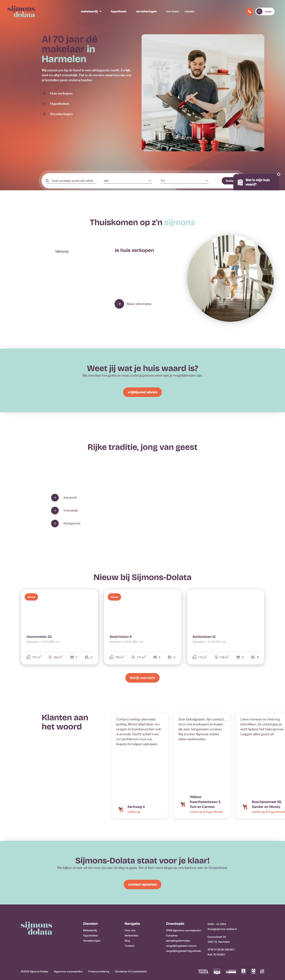The height and width of the screenshot is (980, 285).
Task: Click the 'Bekijk overzicht' button
Action: [x=142, y=678]
